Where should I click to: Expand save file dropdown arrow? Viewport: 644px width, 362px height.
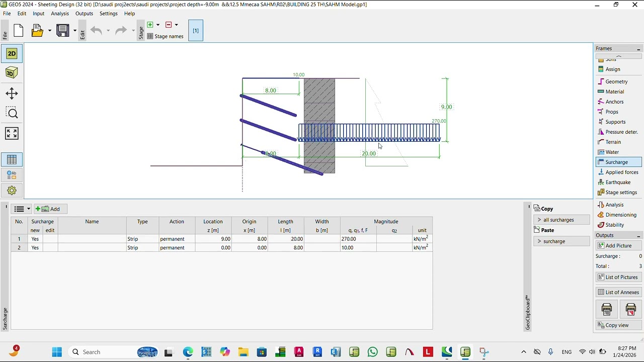75,31
